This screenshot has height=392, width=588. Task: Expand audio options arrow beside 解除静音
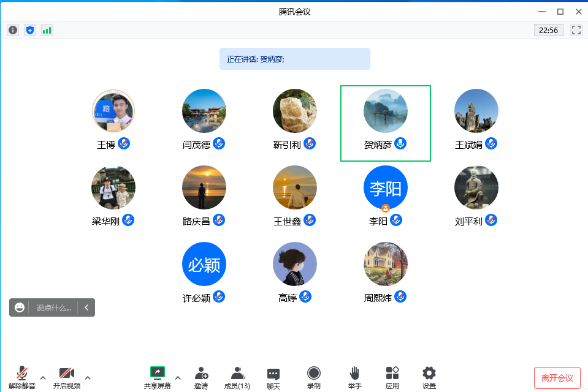pos(43,377)
